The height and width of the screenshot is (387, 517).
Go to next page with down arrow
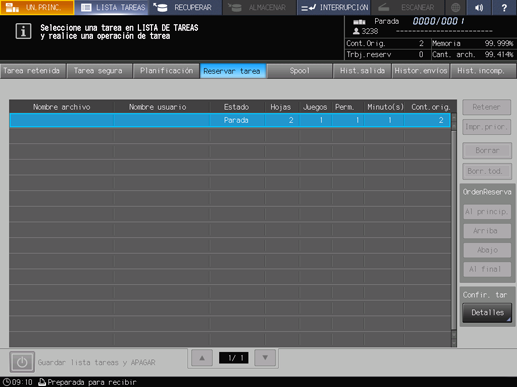coord(265,358)
